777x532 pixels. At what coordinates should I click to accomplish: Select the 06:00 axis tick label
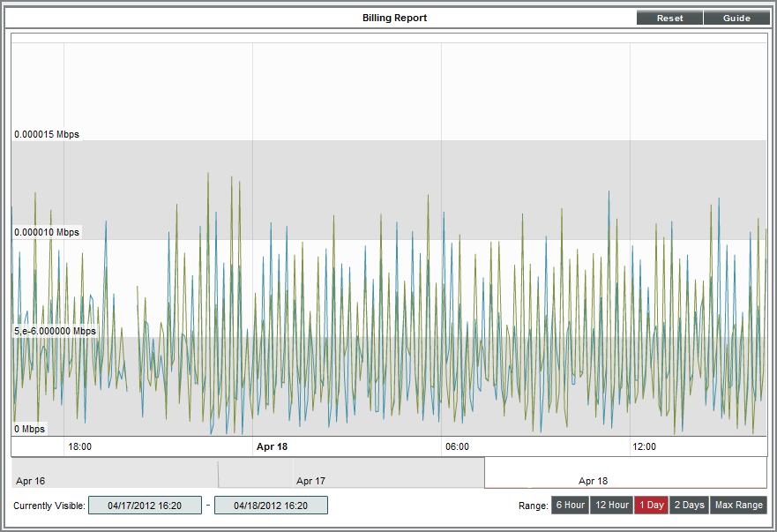(457, 446)
